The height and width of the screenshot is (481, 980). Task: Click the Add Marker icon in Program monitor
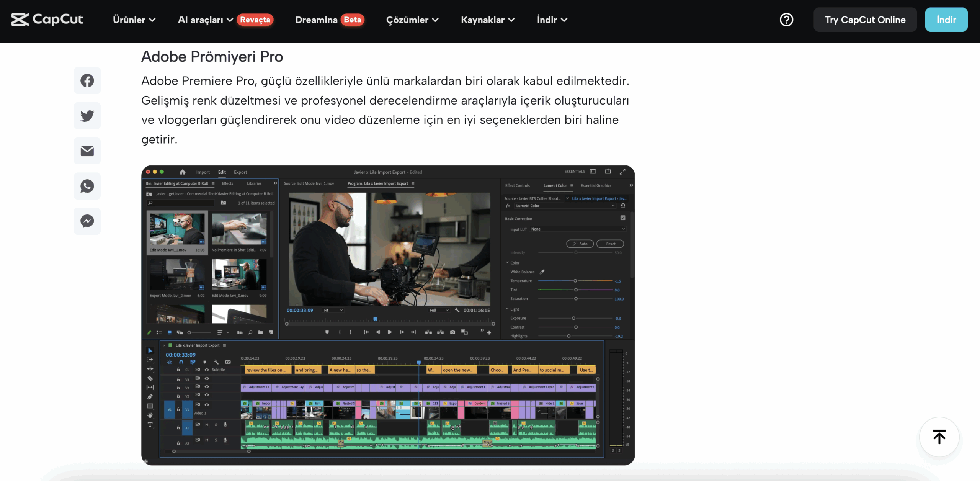pos(327,332)
